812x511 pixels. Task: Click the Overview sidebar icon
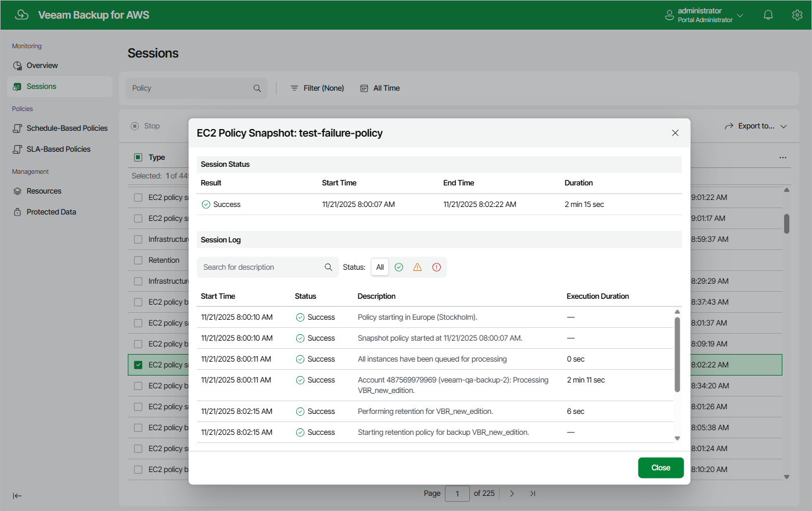(x=17, y=66)
